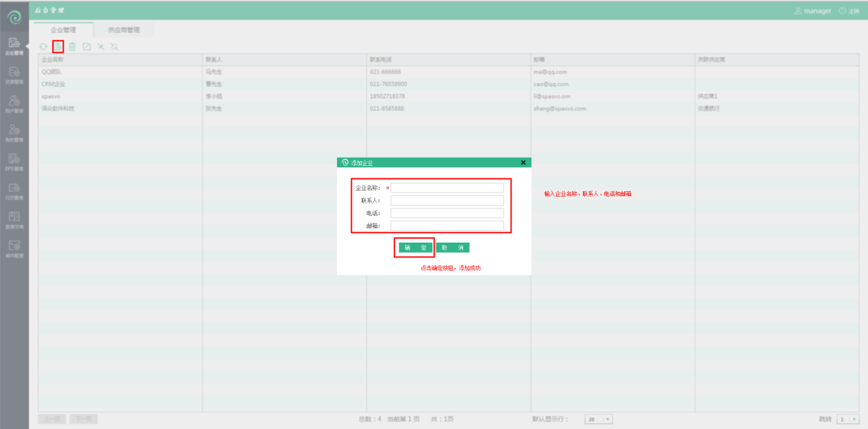Click the 取消 button in the dialog
This screenshot has width=868, height=429.
tap(453, 247)
